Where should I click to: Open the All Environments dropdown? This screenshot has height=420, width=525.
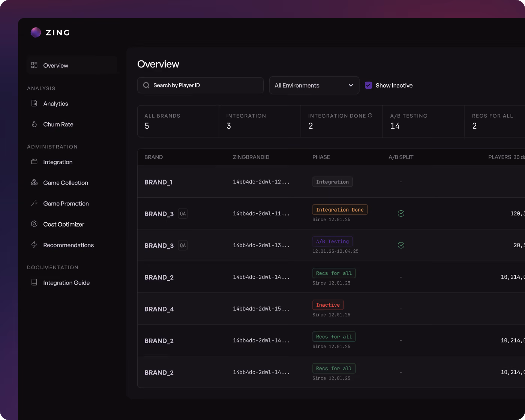pyautogui.click(x=314, y=85)
